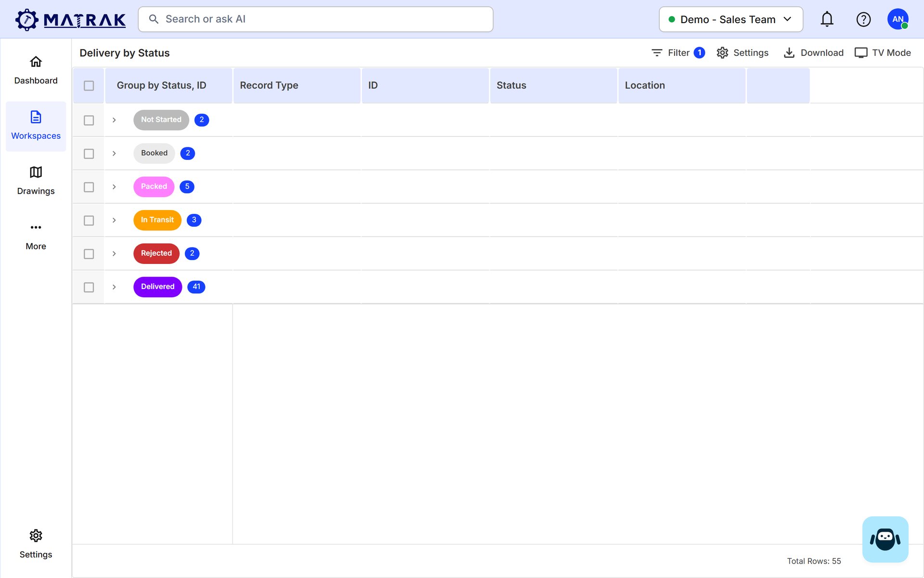
Task: Open the AI chatbot assistant widget
Action: point(885,539)
